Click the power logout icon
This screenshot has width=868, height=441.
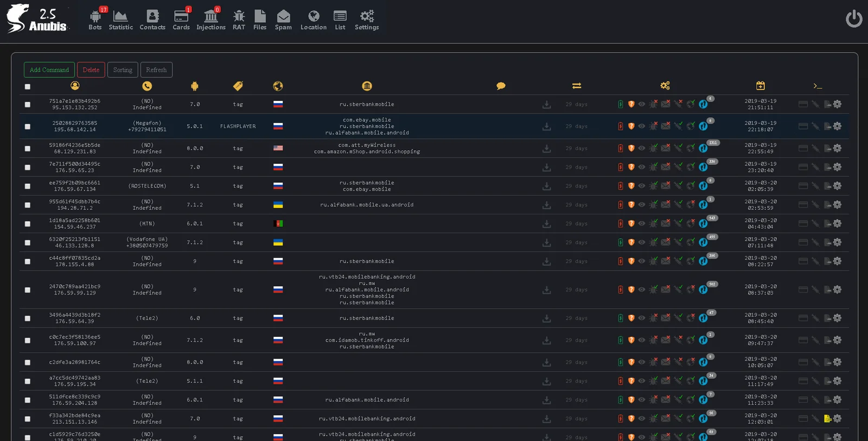pos(854,19)
